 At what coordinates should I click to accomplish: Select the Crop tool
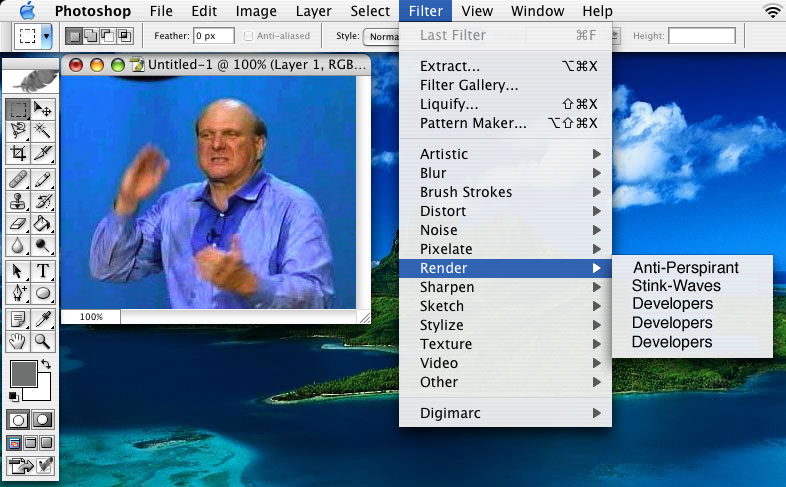coord(18,153)
